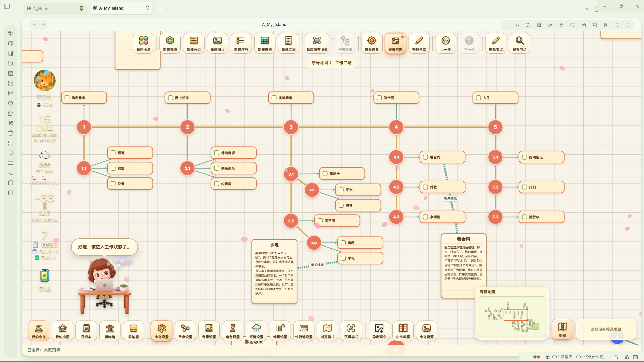The height and width of the screenshot is (362, 644).
Task: Click the speech bubble 好啦，该进入工作状态了。
Action: pyautogui.click(x=104, y=247)
